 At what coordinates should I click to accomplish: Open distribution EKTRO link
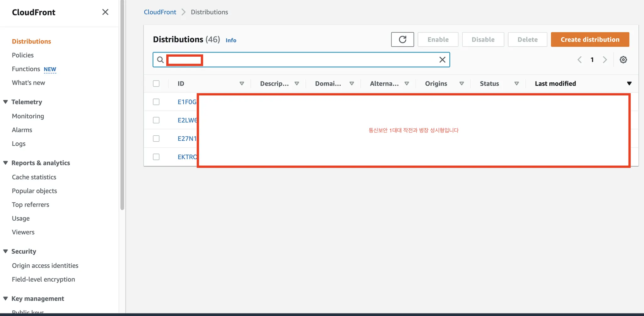pyautogui.click(x=187, y=156)
